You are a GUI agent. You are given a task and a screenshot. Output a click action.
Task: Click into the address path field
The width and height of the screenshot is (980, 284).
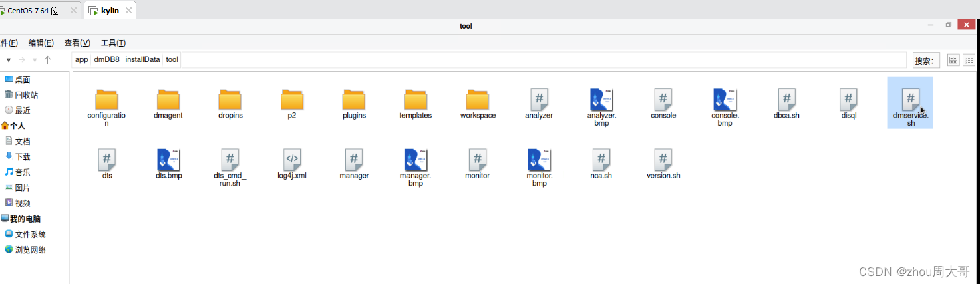[x=544, y=60]
